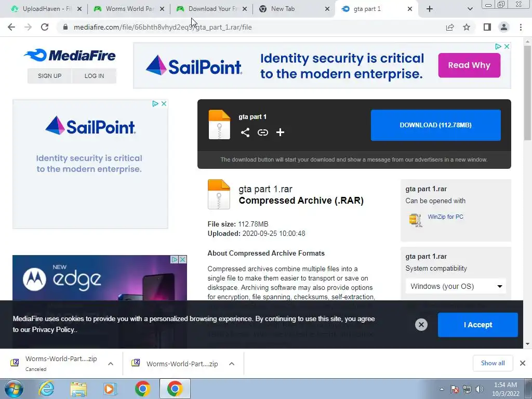Click the Show all downloads button
The image size is (532, 399).
[493, 363]
